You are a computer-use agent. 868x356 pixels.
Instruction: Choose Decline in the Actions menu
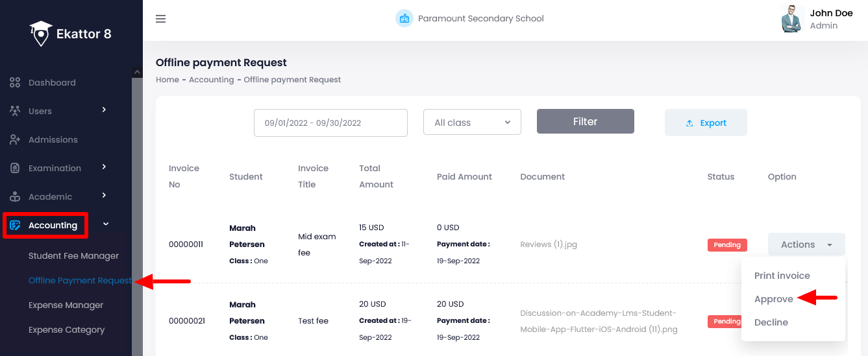[771, 322]
